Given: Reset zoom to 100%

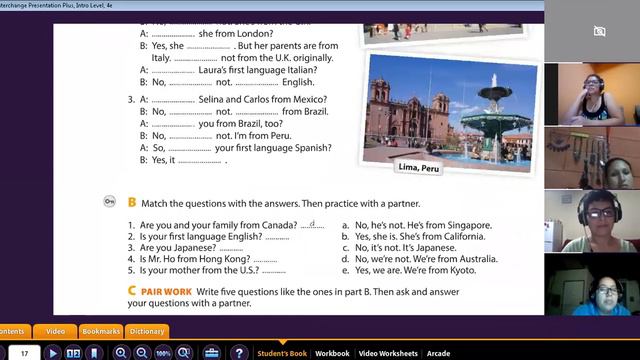Looking at the screenshot, I should [163, 353].
